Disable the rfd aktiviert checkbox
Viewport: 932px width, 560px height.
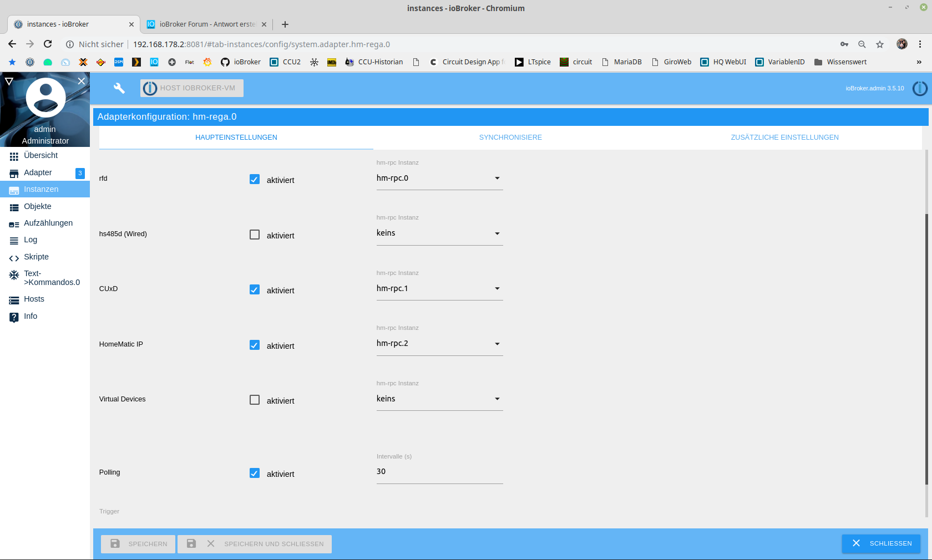click(255, 179)
